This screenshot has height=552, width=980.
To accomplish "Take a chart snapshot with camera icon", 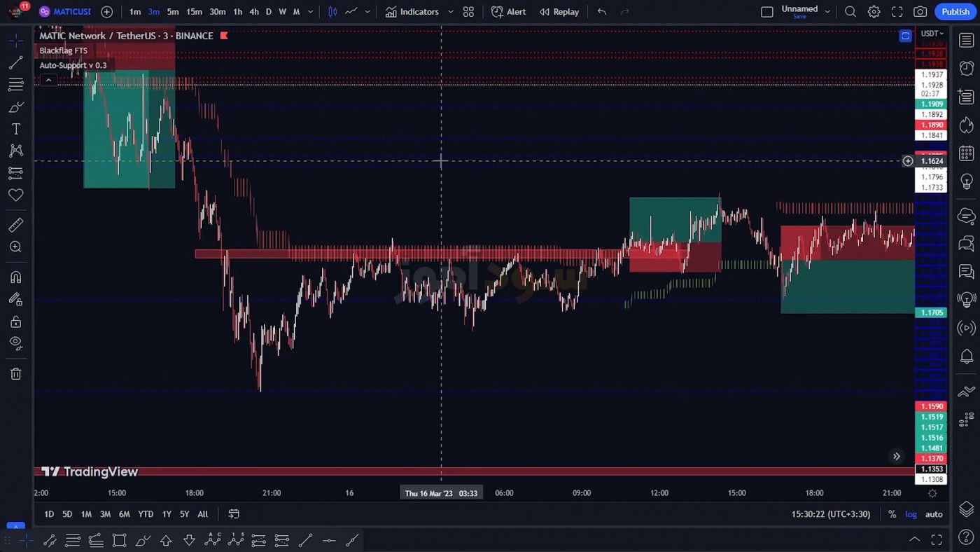I will pos(920,12).
